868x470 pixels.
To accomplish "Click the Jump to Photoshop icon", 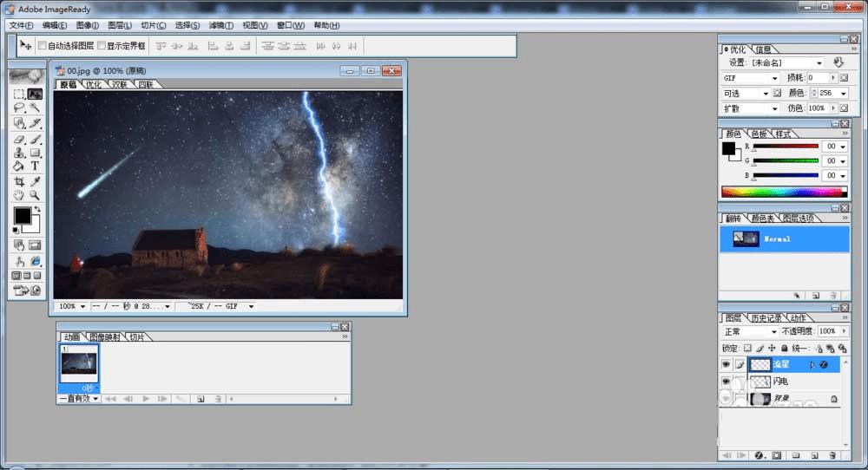I will [x=21, y=290].
